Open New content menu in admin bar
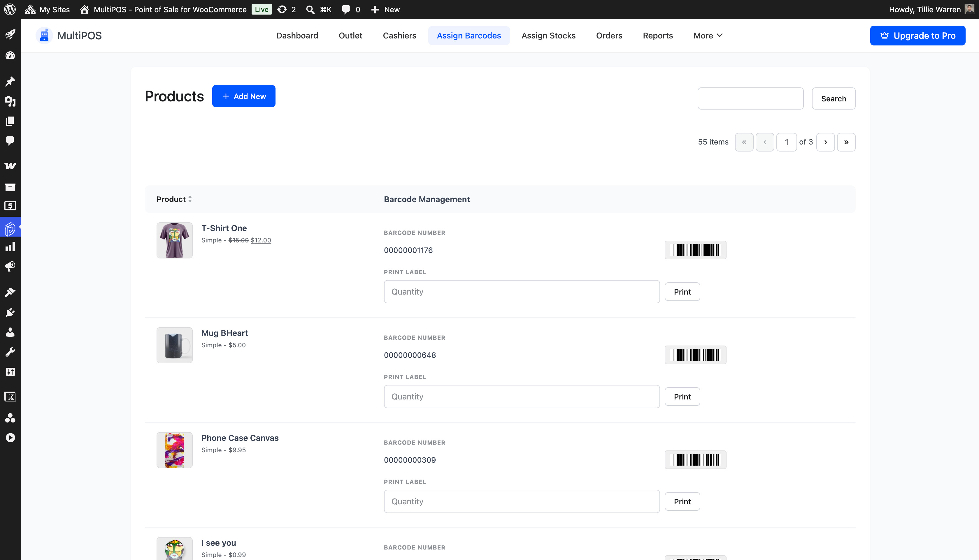The height and width of the screenshot is (560, 979). coord(385,9)
